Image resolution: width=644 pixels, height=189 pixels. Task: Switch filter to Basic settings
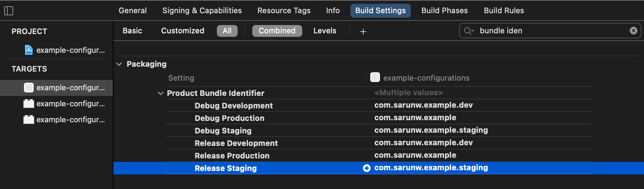pyautogui.click(x=132, y=31)
